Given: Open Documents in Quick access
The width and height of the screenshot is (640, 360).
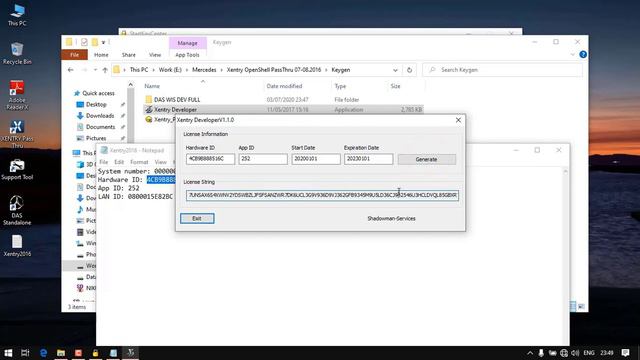Looking at the screenshot, I should click(100, 127).
